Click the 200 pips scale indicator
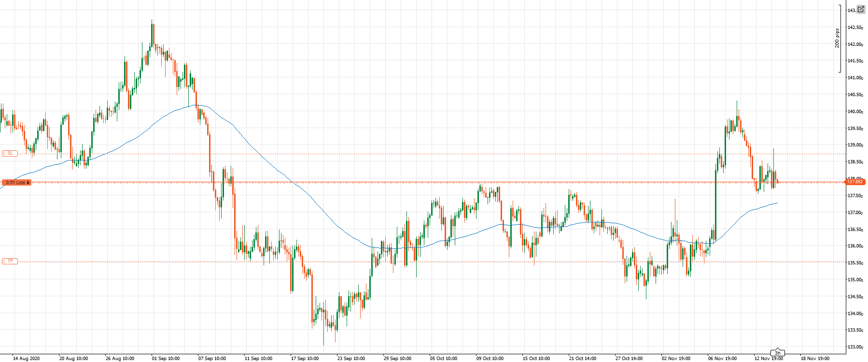The image size is (868, 362). tap(837, 38)
